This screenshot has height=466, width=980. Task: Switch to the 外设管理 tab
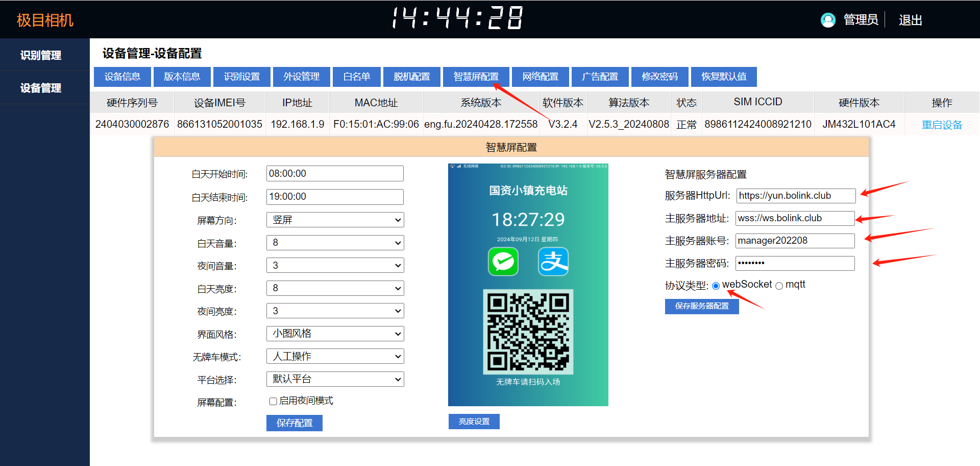point(302,77)
